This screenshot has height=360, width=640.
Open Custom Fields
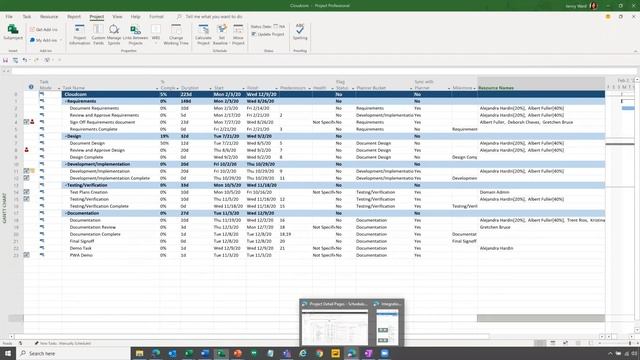click(98, 34)
